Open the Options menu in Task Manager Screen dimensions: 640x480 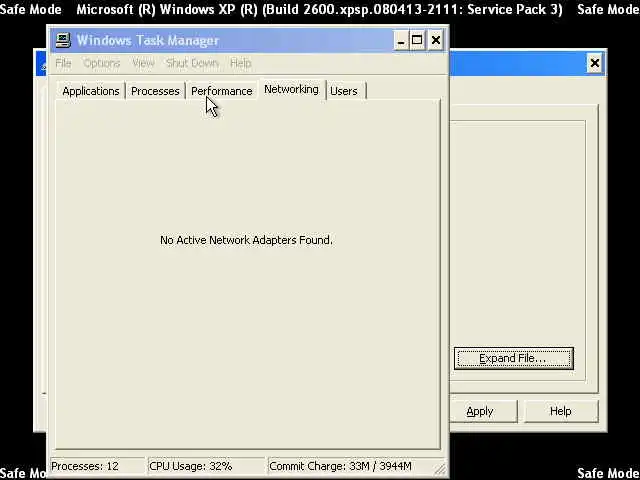pos(102,63)
